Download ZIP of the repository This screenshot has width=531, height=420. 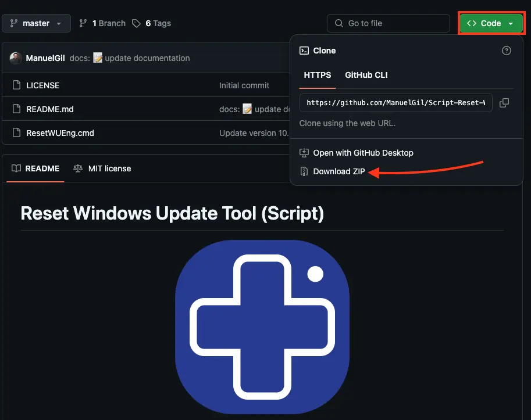point(338,171)
